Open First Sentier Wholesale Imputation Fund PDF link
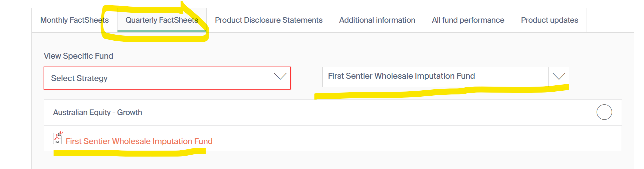Image resolution: width=644 pixels, height=169 pixels. coord(139,141)
